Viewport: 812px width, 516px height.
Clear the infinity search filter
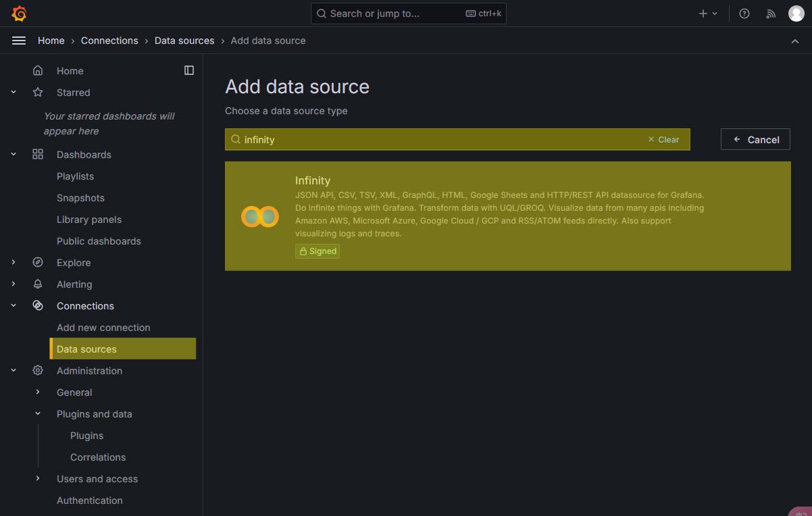[x=663, y=139]
